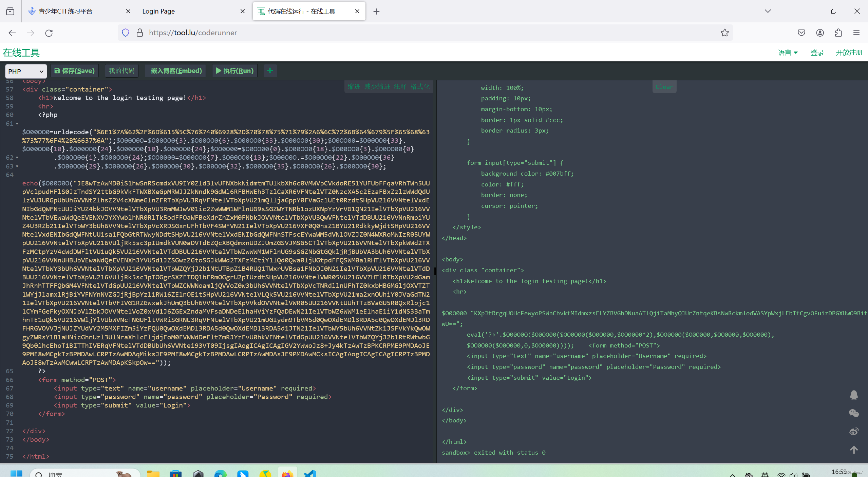Run the PHP code with 执行(Run)
Viewport: 868px width, 477px height.
coord(234,71)
